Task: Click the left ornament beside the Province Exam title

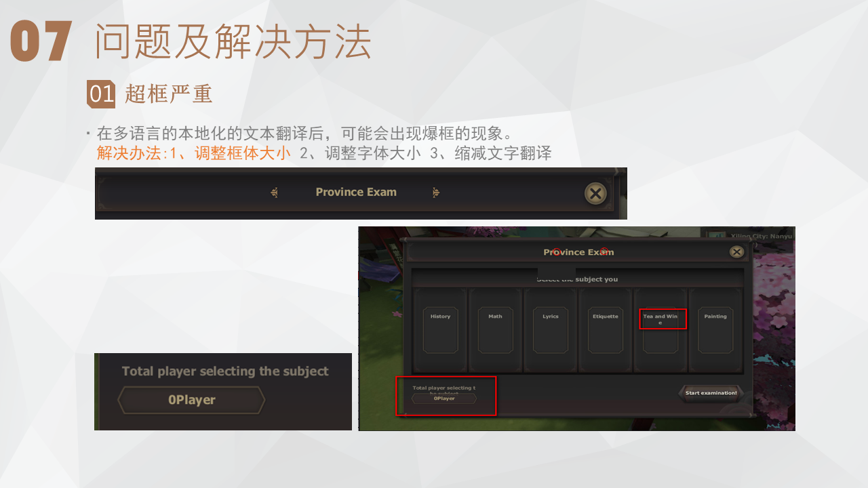Action: (274, 192)
